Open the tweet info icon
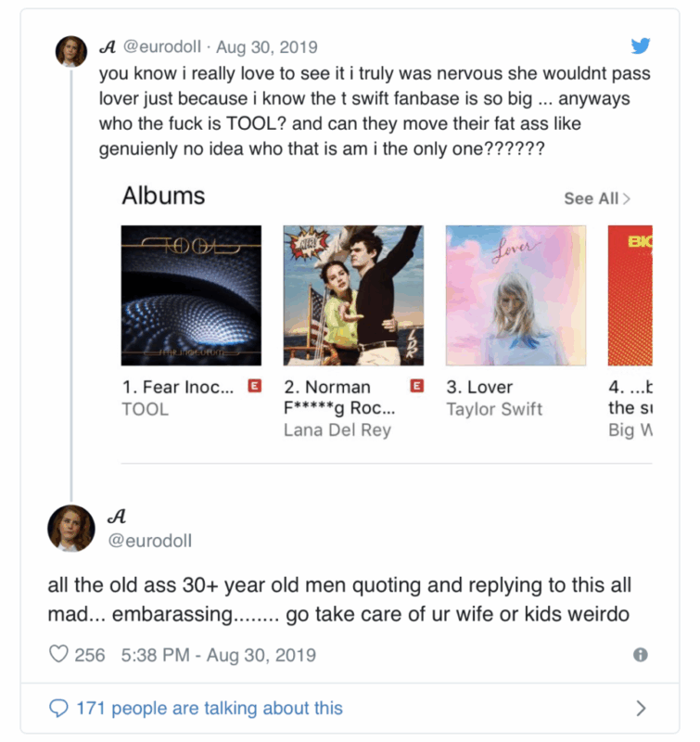 pyautogui.click(x=640, y=655)
